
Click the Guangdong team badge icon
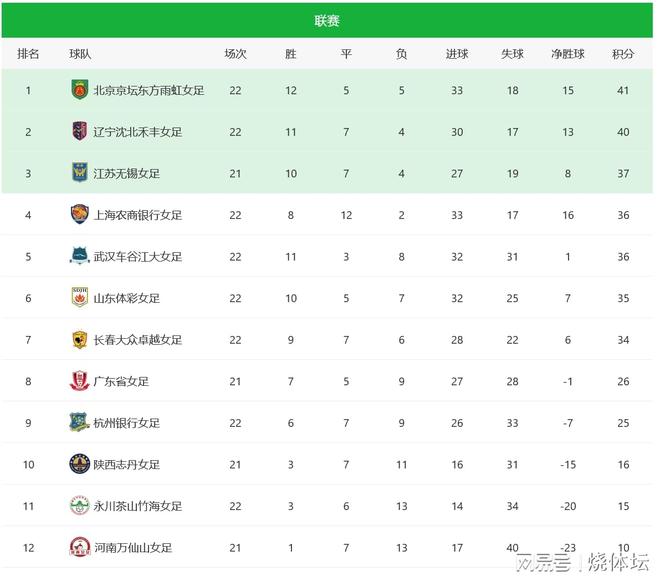pos(79,381)
